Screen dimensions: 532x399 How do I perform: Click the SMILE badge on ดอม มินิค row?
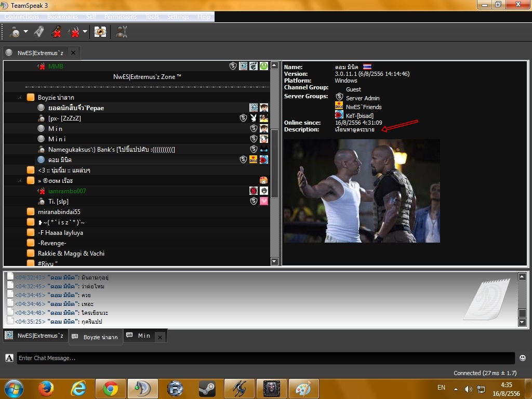coord(254,159)
